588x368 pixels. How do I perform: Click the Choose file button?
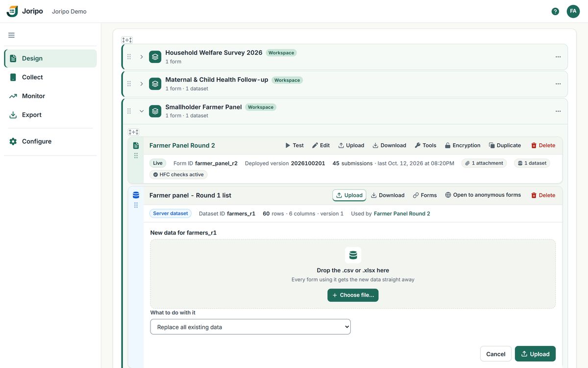(353, 295)
